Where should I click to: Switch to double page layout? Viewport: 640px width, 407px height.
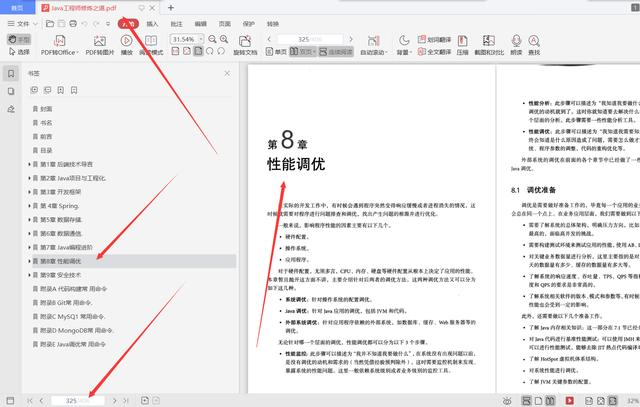coord(303,52)
